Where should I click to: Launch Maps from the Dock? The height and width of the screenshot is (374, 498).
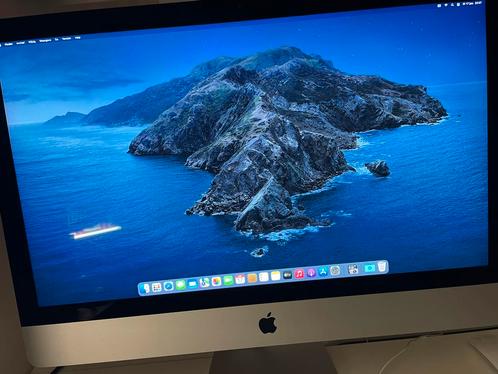(x=204, y=283)
